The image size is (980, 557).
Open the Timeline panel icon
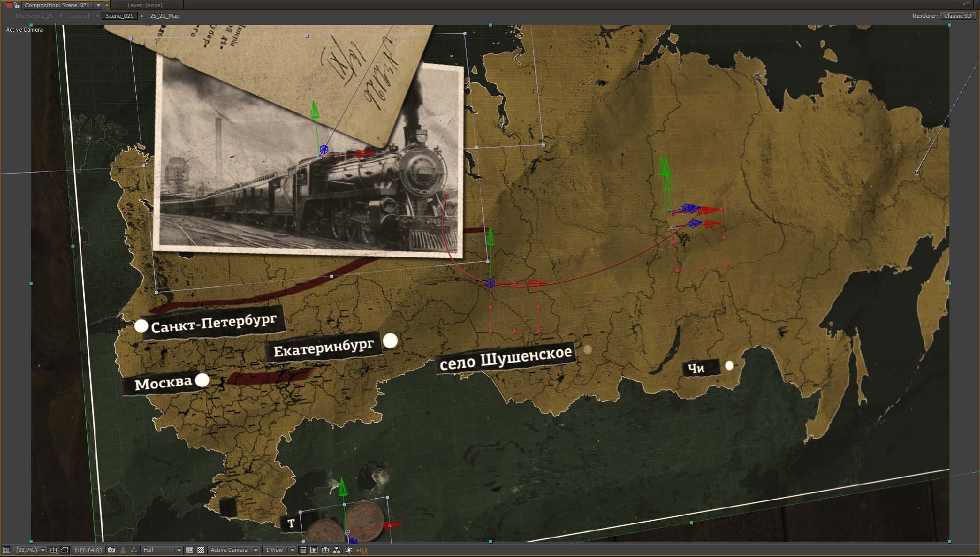[325, 550]
